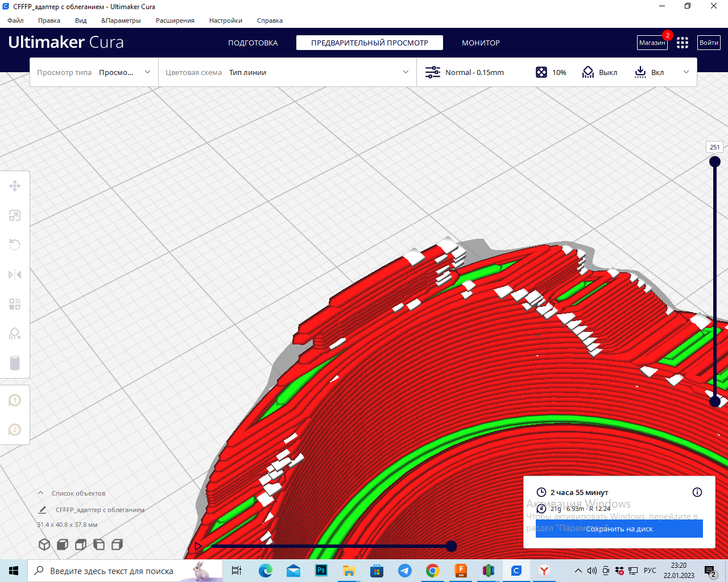The width and height of the screenshot is (728, 582).
Task: Select the Rotate tool icon
Action: click(15, 245)
